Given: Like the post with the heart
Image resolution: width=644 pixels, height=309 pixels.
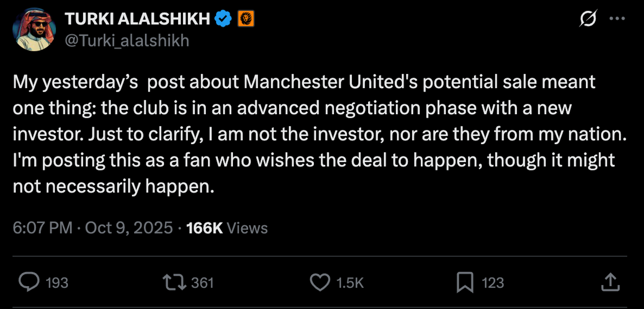Looking at the screenshot, I should coord(320,282).
